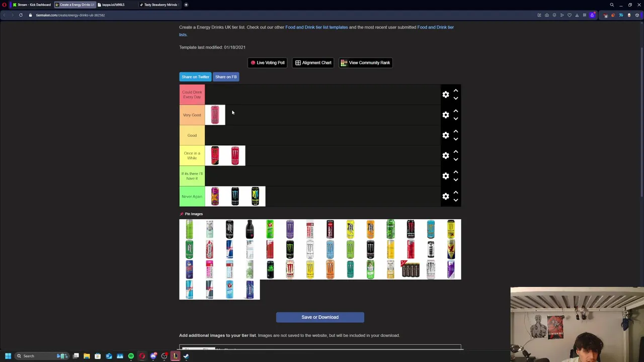Viewport: 644px width, 362px height.
Task: Open settings gear for Could Drink Every Day tier
Action: point(445,95)
